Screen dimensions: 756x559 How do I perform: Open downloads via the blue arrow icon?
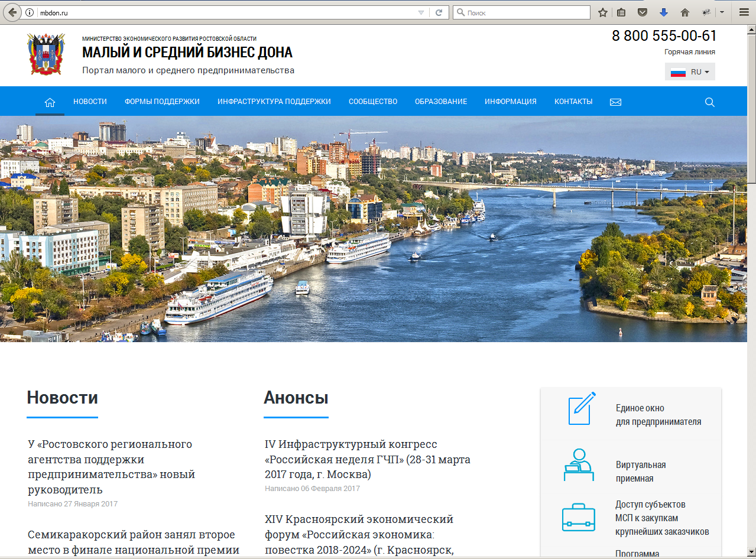663,12
